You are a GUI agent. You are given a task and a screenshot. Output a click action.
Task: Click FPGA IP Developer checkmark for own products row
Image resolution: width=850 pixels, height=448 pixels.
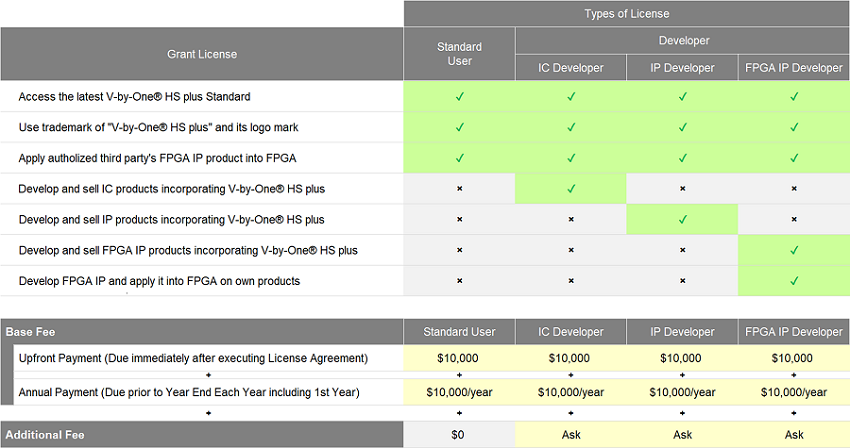coord(794,281)
